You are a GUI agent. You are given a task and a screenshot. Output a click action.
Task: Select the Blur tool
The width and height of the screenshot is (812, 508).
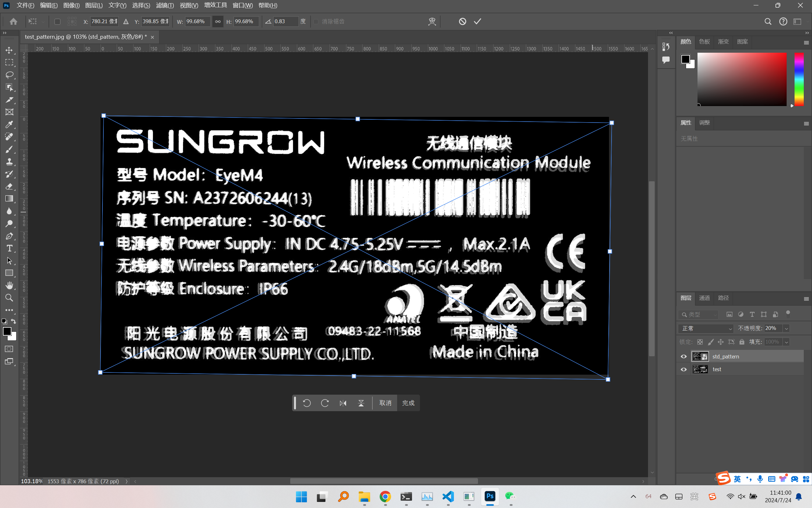pyautogui.click(x=10, y=211)
